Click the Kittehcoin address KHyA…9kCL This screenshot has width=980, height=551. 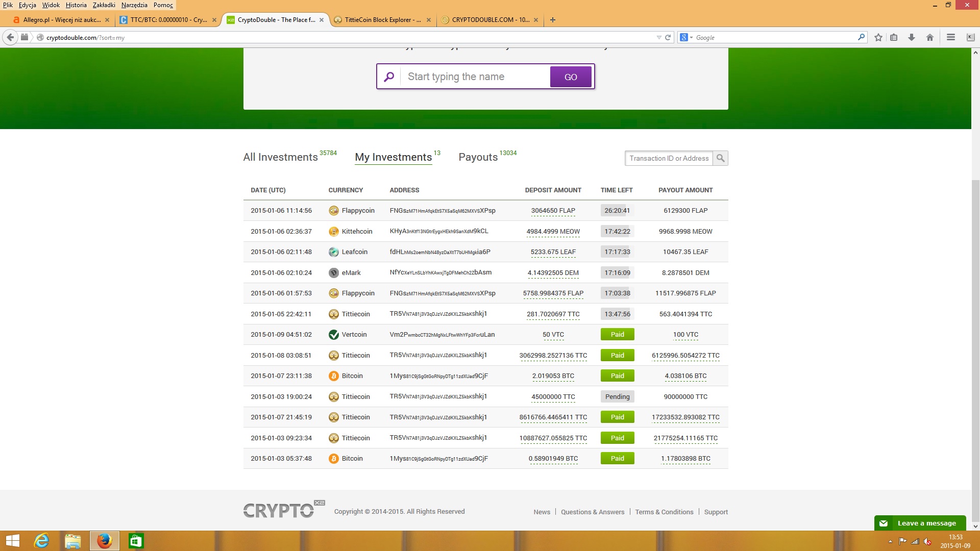(x=439, y=232)
